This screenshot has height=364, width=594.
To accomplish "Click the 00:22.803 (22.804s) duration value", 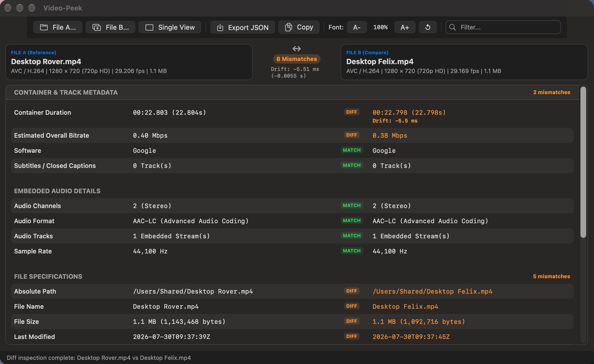I will pyautogui.click(x=169, y=112).
